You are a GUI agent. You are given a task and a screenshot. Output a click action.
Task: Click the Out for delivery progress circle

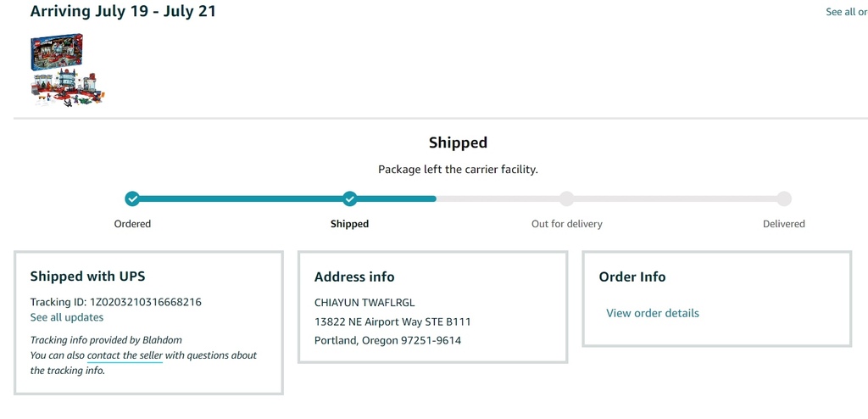566,198
